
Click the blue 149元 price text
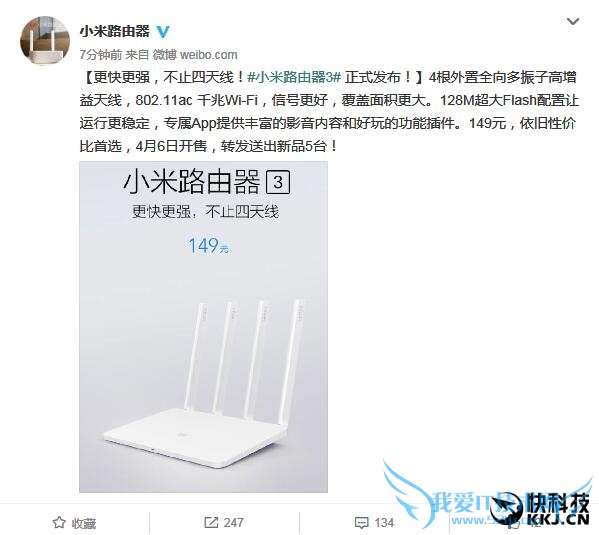(x=209, y=246)
